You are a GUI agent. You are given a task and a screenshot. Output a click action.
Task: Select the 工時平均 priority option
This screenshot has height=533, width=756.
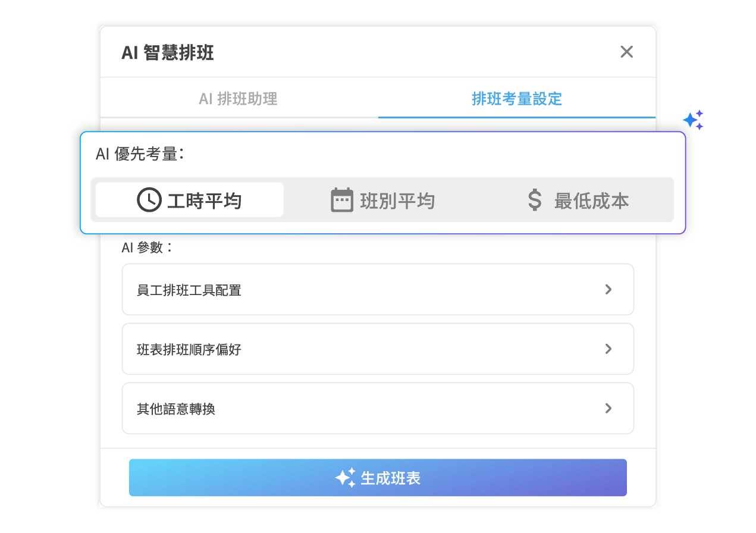(187, 200)
